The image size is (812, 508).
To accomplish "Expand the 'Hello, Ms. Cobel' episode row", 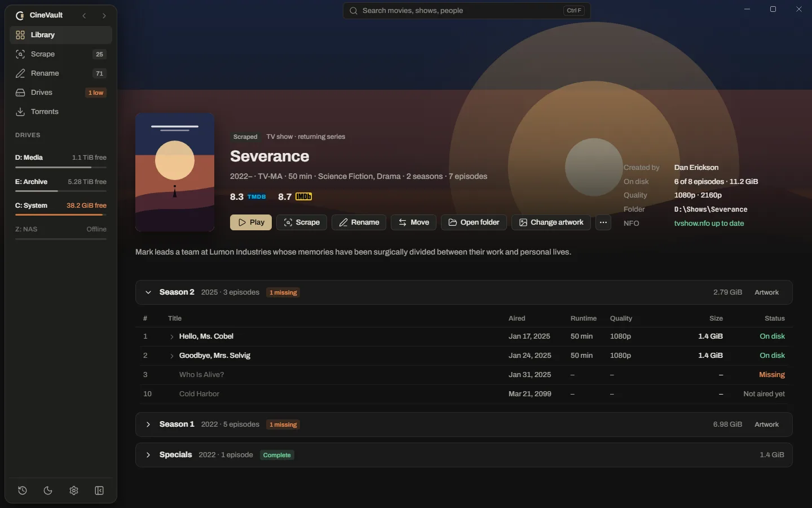I will 171,337.
